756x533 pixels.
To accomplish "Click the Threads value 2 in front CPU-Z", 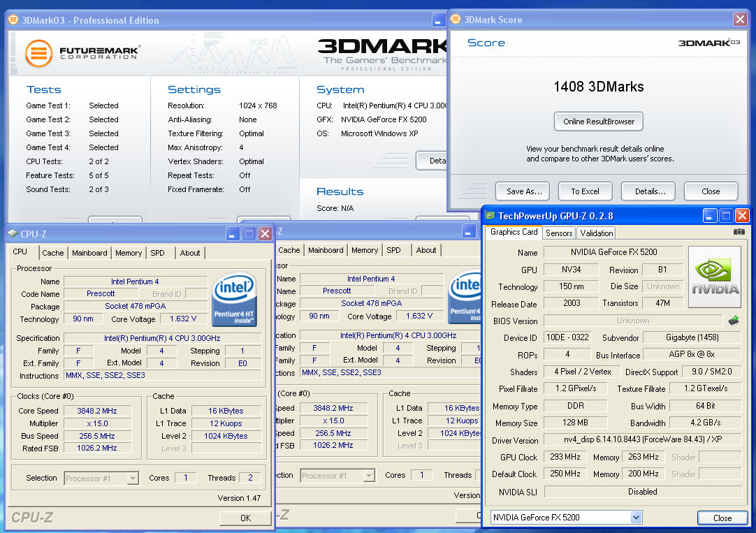I will click(x=250, y=478).
